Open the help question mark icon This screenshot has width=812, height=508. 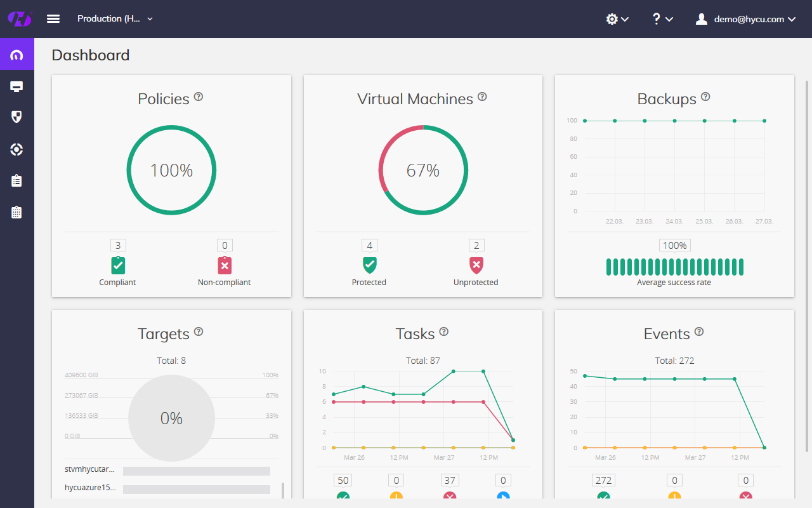pos(657,18)
